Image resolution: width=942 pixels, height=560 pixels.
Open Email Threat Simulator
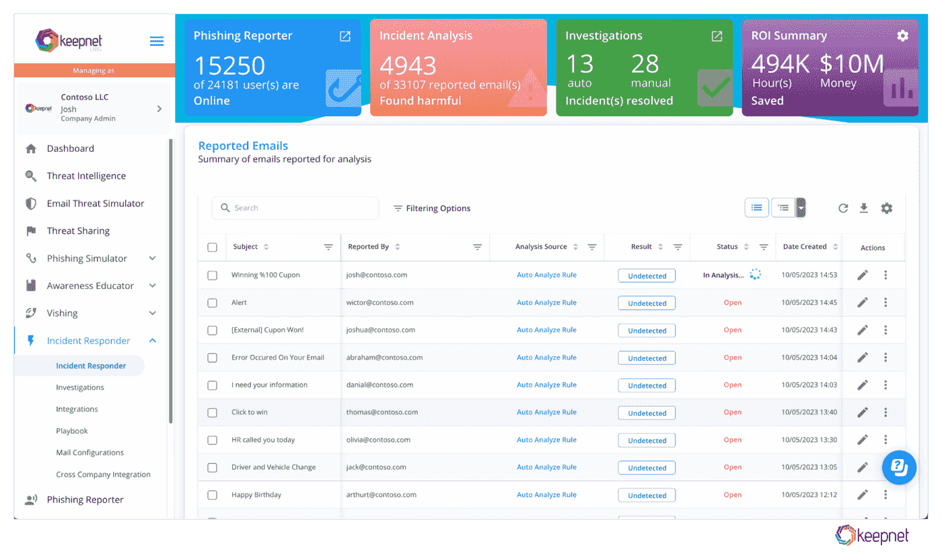(x=96, y=204)
